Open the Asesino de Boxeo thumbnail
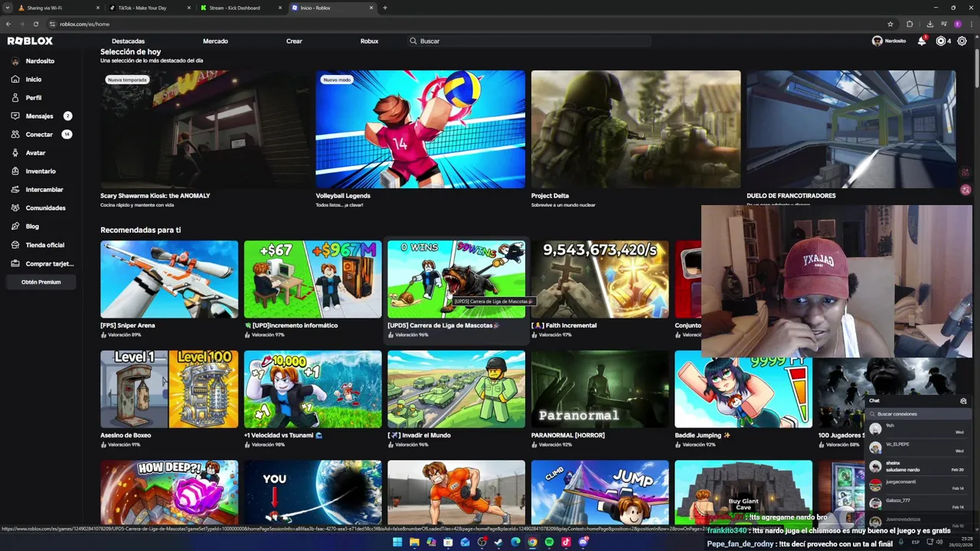 tap(169, 390)
